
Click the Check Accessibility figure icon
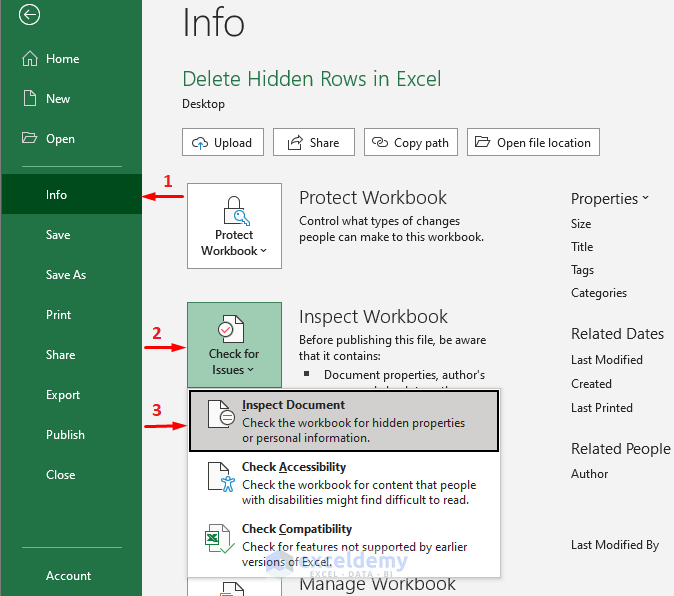click(x=221, y=477)
